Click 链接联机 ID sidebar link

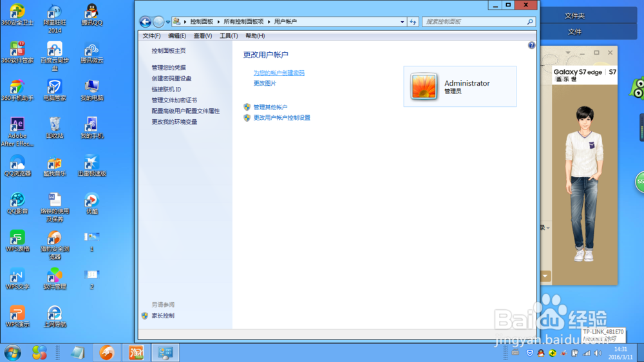[x=166, y=89]
